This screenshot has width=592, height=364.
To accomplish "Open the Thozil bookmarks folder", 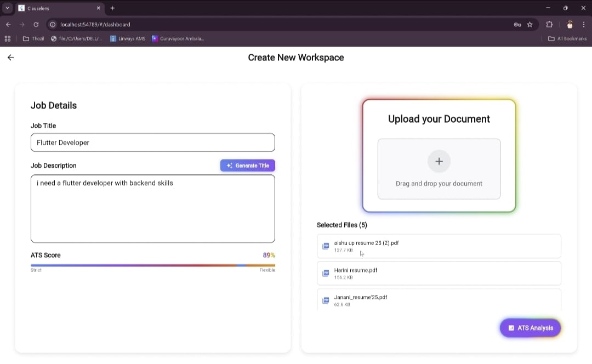I will 33,38.
